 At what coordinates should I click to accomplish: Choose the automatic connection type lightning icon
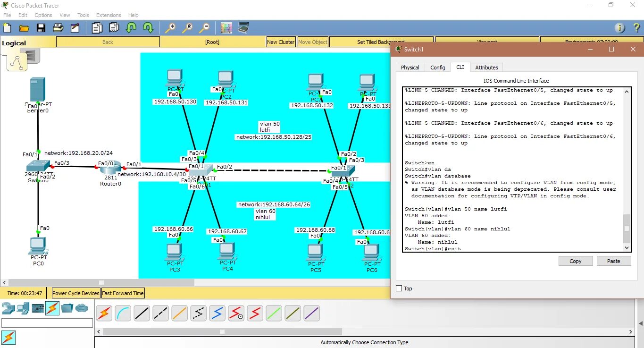[x=104, y=314]
